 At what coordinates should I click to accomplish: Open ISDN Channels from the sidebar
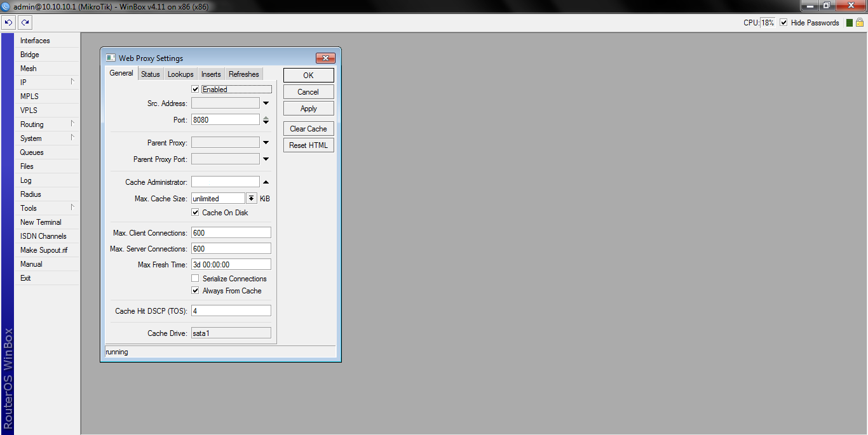[48, 236]
